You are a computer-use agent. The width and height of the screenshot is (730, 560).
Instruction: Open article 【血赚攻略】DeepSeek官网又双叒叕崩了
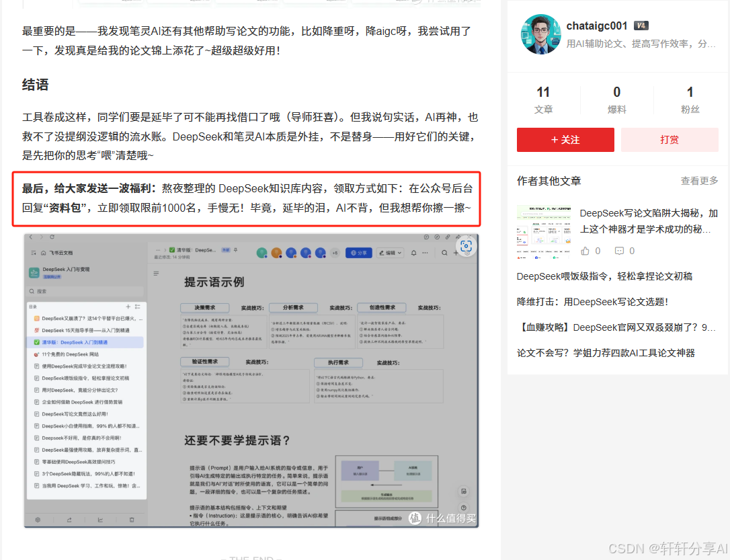point(616,327)
